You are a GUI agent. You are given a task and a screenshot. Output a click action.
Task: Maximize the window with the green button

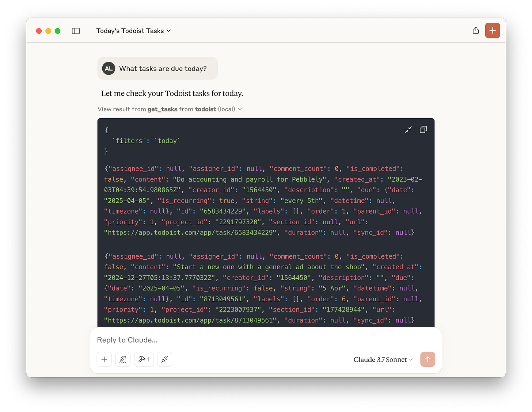(x=57, y=31)
